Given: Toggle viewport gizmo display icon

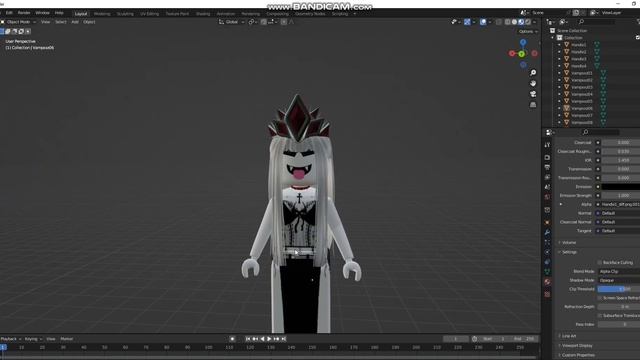Looking at the screenshot, I should (467, 22).
